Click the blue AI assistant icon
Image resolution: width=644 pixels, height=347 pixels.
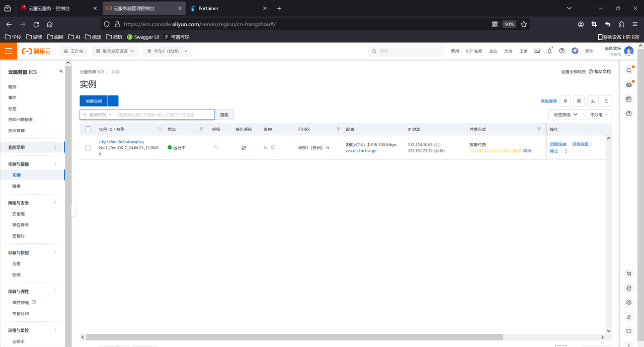(575, 51)
